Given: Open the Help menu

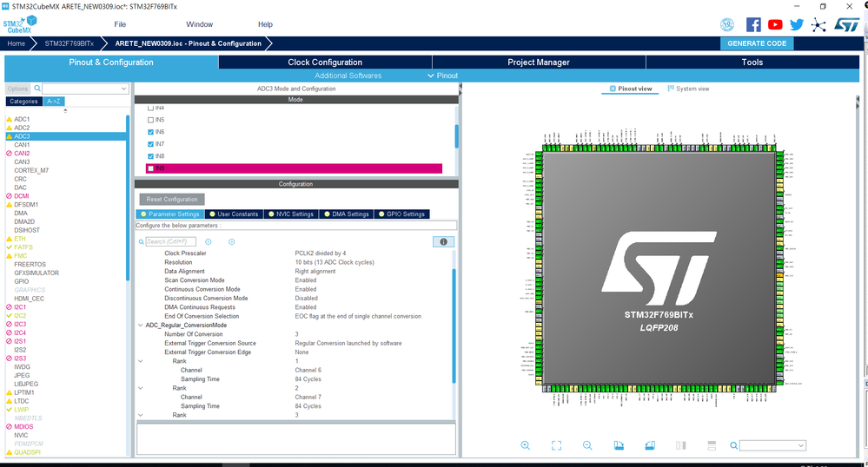Looking at the screenshot, I should [265, 24].
